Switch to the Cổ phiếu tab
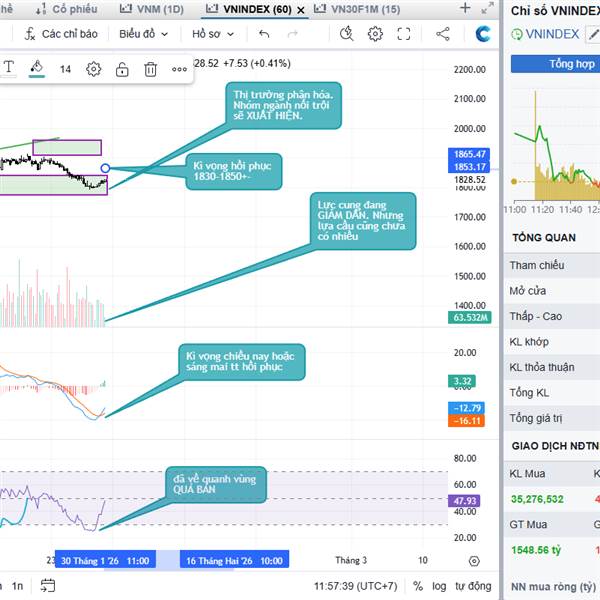This screenshot has width=600, height=600. pyautogui.click(x=67, y=9)
